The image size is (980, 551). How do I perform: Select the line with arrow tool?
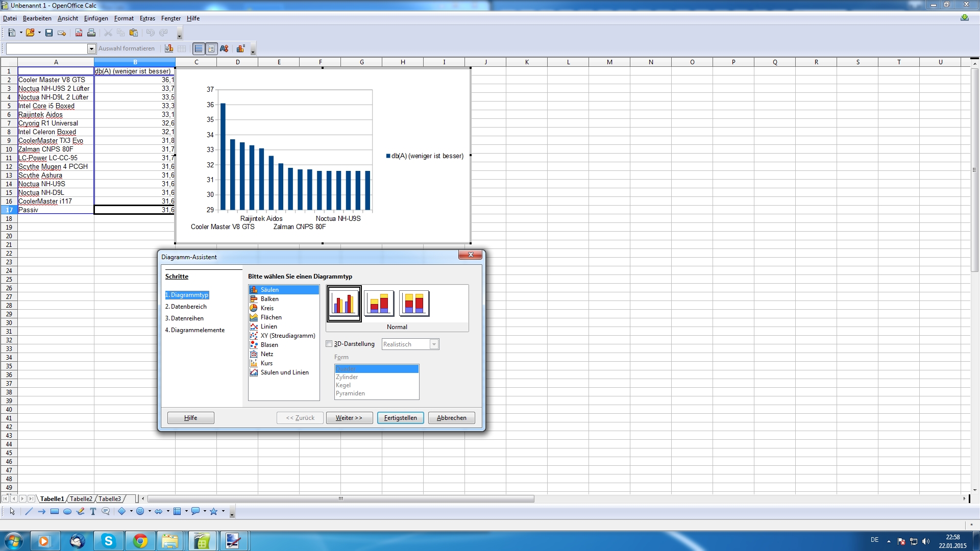(41, 511)
